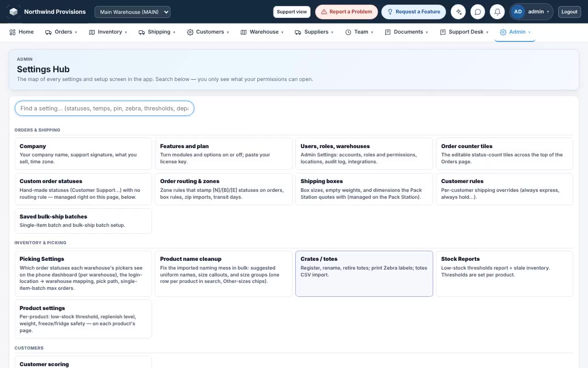588x368 pixels.
Task: Open the Users, roles, warehouses card
Action: point(364,154)
